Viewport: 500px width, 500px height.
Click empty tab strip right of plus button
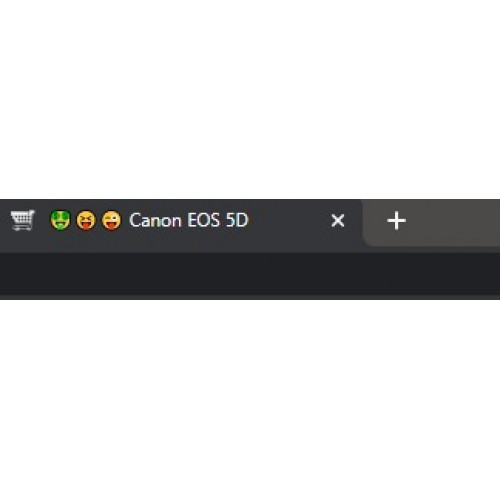(457, 222)
